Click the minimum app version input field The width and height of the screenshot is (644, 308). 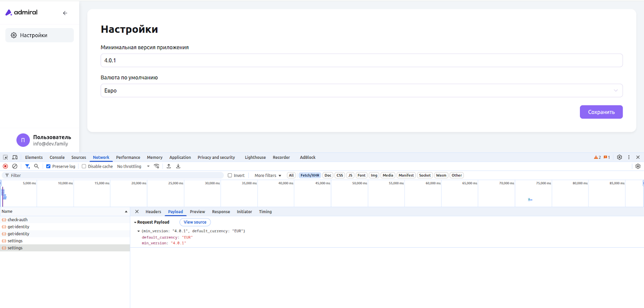[x=361, y=60]
